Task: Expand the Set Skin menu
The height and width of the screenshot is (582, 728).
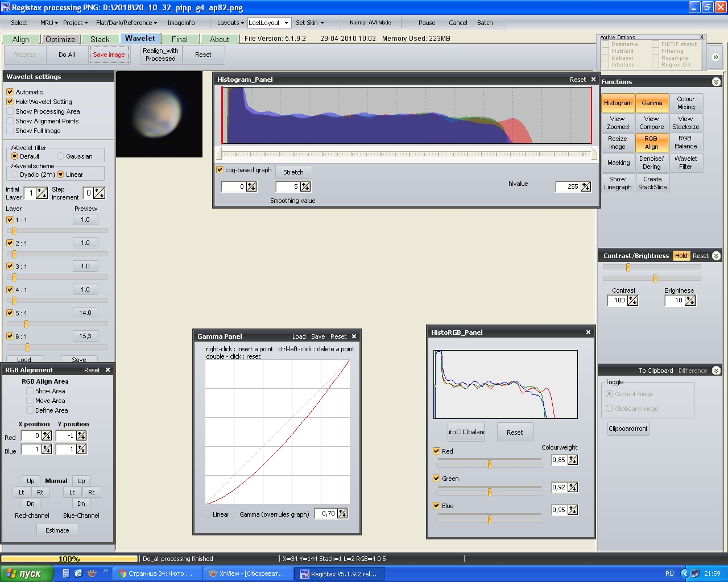Action: coord(309,23)
